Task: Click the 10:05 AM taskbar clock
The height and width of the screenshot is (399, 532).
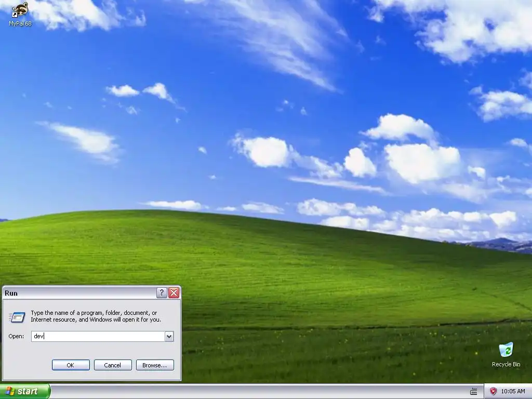Action: pos(513,392)
